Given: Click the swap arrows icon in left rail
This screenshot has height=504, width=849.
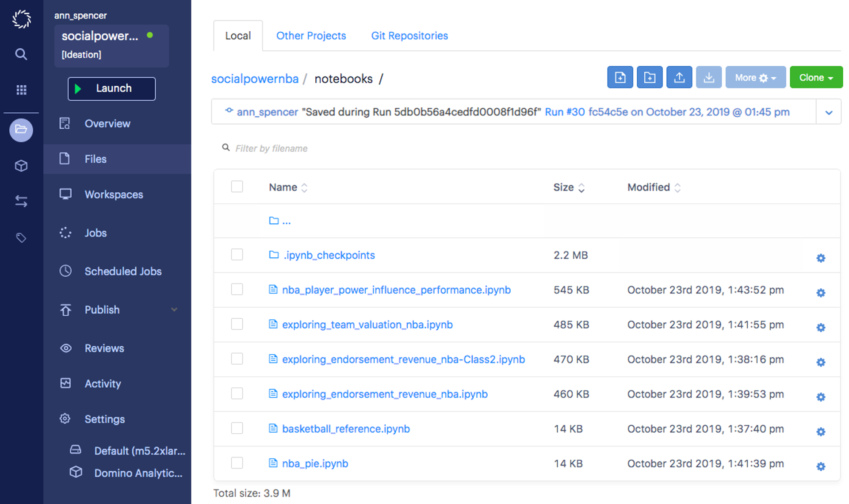Looking at the screenshot, I should click(21, 202).
